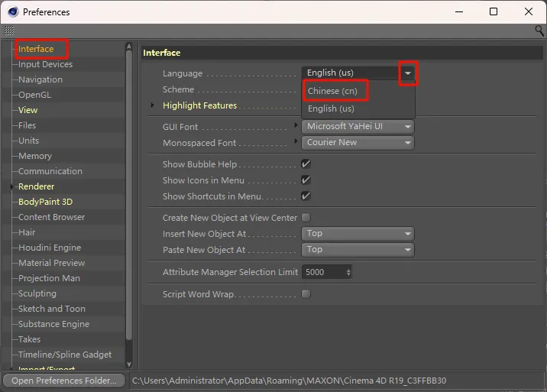Image resolution: width=547 pixels, height=392 pixels.
Task: Select View category
Action: point(28,110)
